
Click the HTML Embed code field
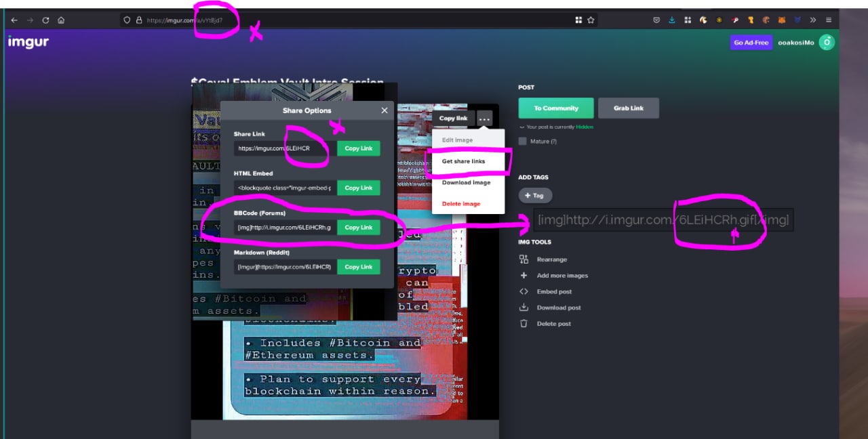tap(284, 188)
